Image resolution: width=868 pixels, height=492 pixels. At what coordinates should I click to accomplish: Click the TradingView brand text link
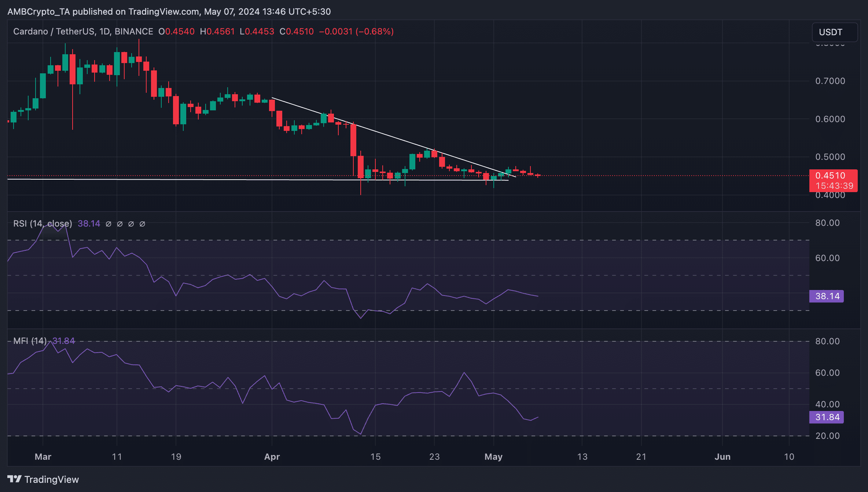pyautogui.click(x=52, y=479)
